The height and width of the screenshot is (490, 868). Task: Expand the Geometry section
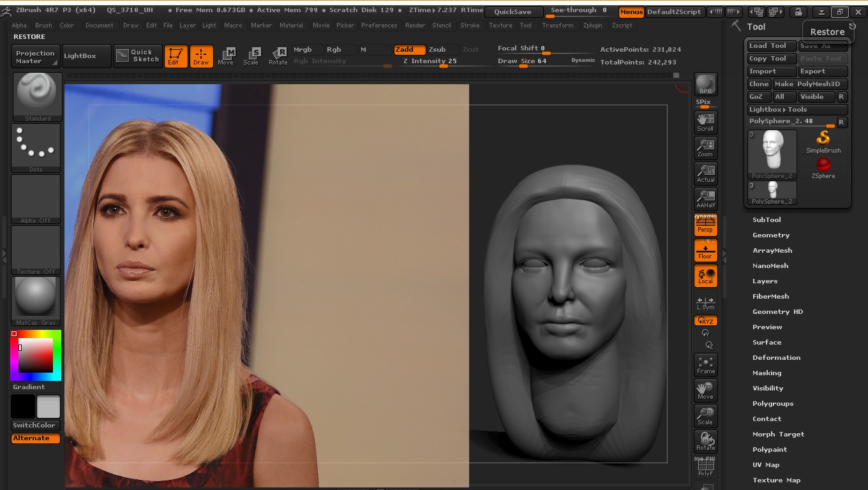click(771, 235)
